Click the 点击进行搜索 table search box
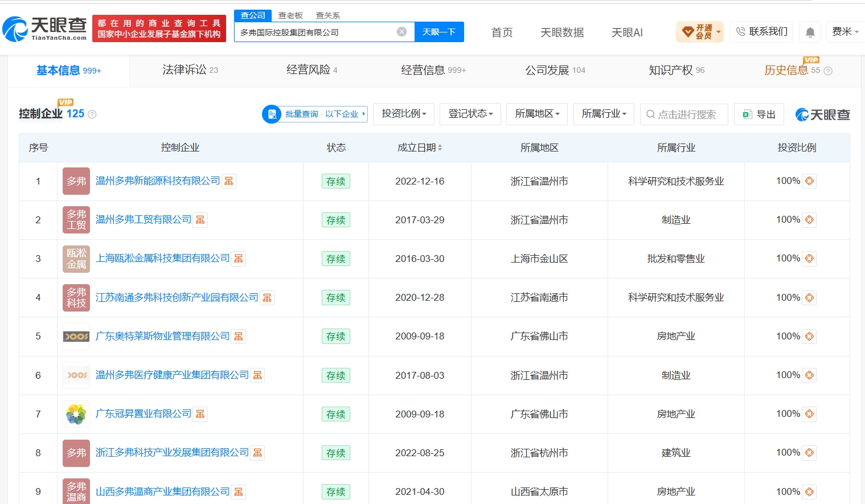This screenshot has width=865, height=504. point(684,114)
